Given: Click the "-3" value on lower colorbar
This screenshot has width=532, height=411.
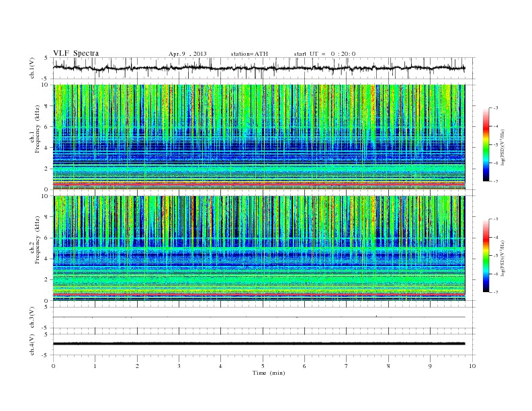Looking at the screenshot, I should [495, 219].
